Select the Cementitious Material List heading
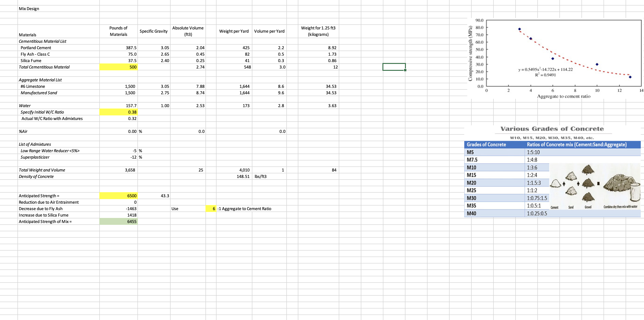The image size is (644, 320). tap(59, 41)
